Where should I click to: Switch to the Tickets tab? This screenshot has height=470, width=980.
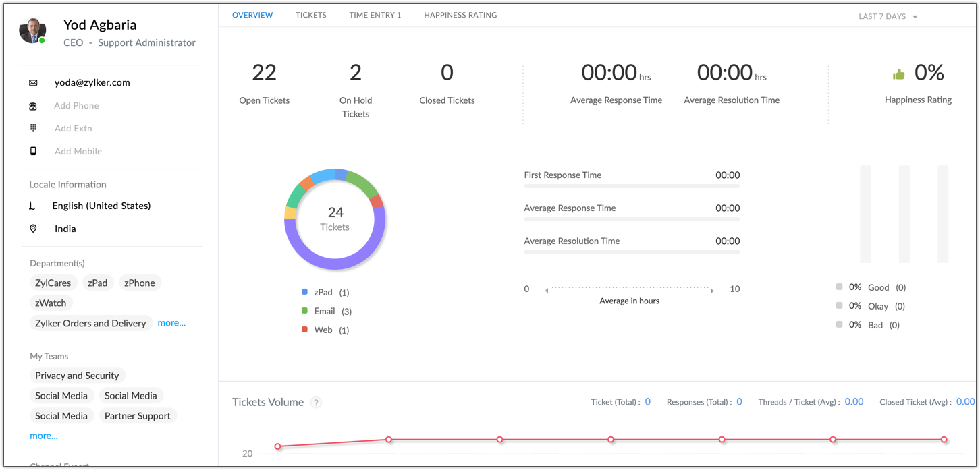(x=310, y=15)
